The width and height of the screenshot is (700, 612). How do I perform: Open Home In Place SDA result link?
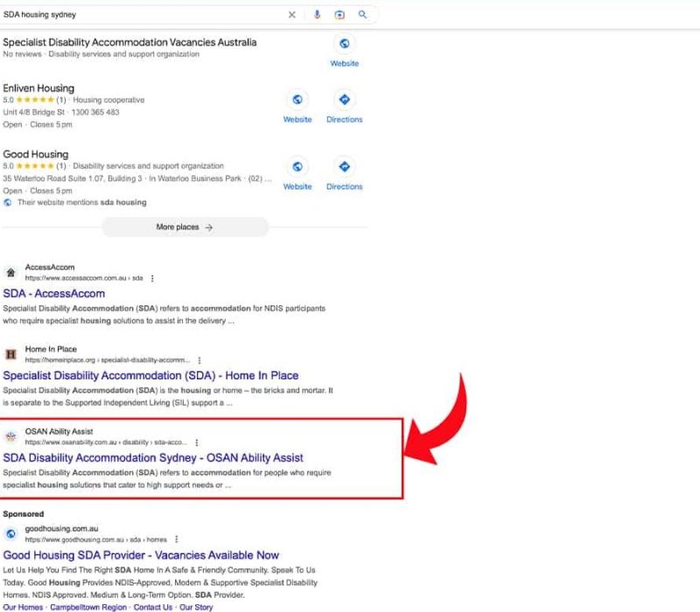[x=150, y=376]
